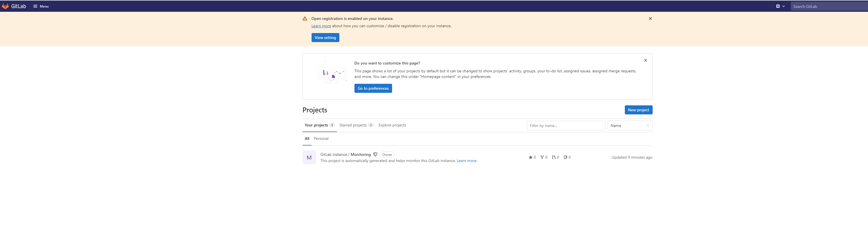Viewport: 868px width, 229px height.
Task: Click Updated 9 minutes ago text
Action: point(632,157)
